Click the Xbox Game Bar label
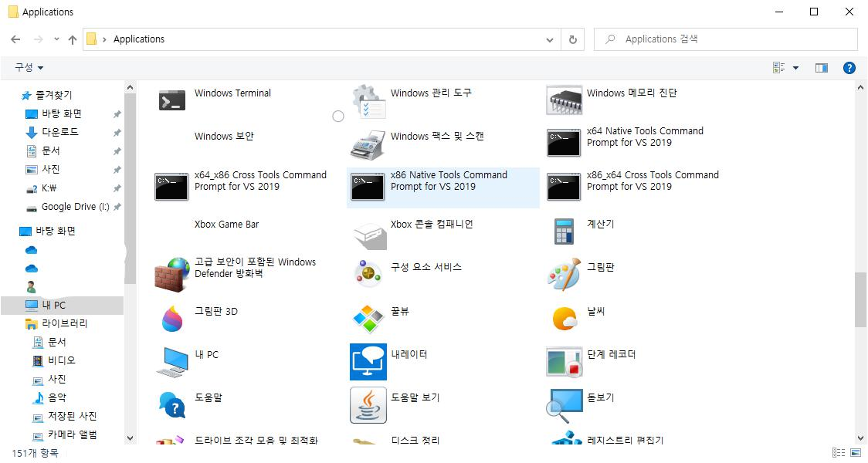Viewport: 868px width, 463px height. 226,224
